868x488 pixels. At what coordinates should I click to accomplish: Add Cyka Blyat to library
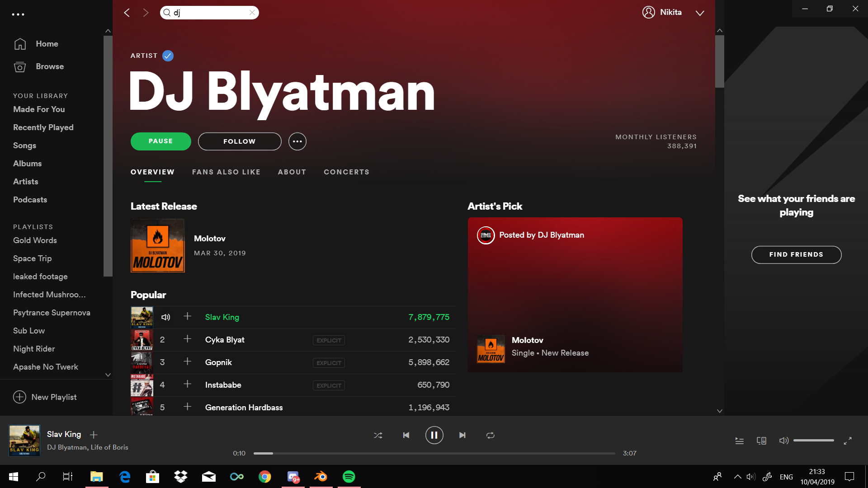(x=187, y=339)
